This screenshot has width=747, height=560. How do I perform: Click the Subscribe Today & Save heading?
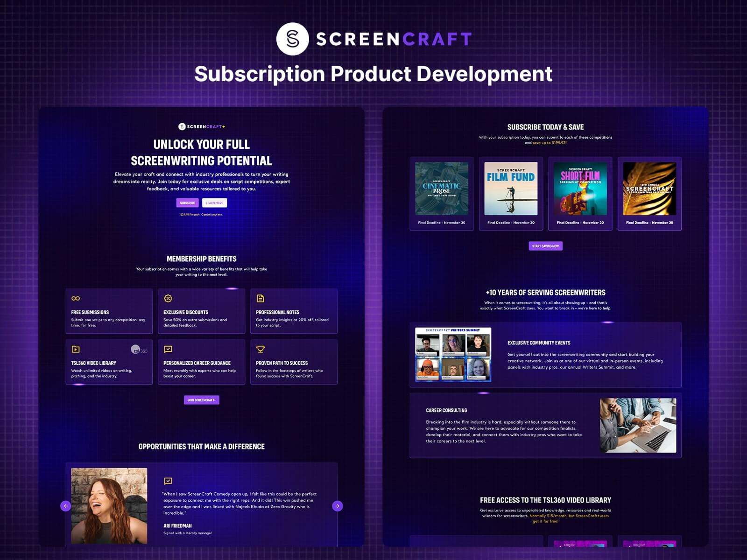pyautogui.click(x=545, y=127)
